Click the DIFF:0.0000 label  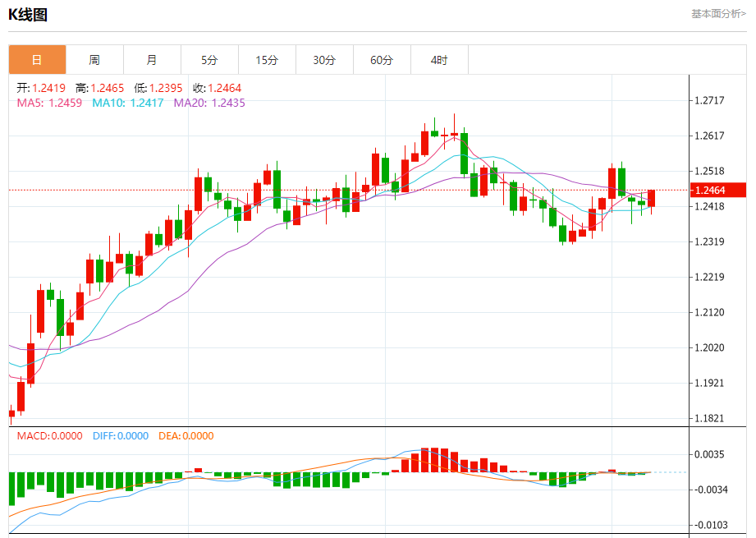click(x=121, y=435)
